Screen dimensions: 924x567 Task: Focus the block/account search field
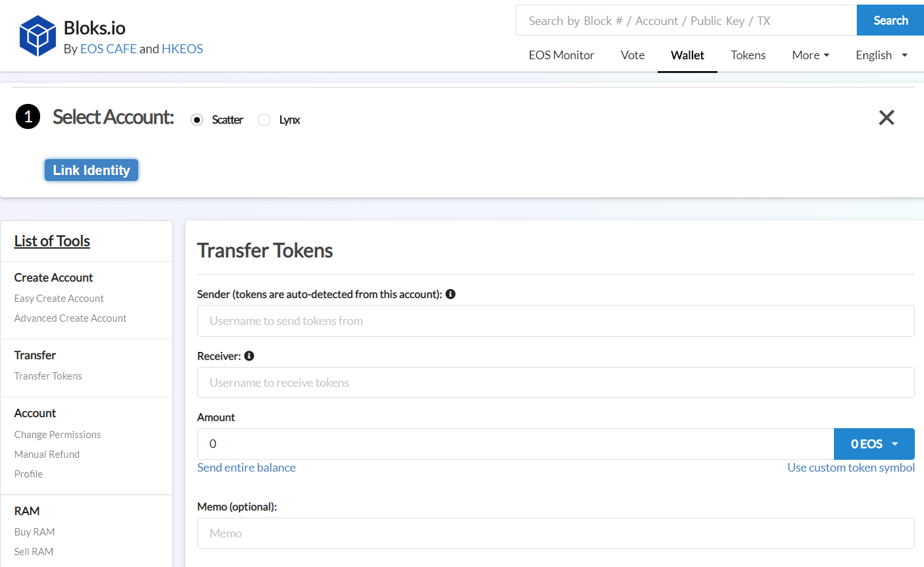(687, 20)
